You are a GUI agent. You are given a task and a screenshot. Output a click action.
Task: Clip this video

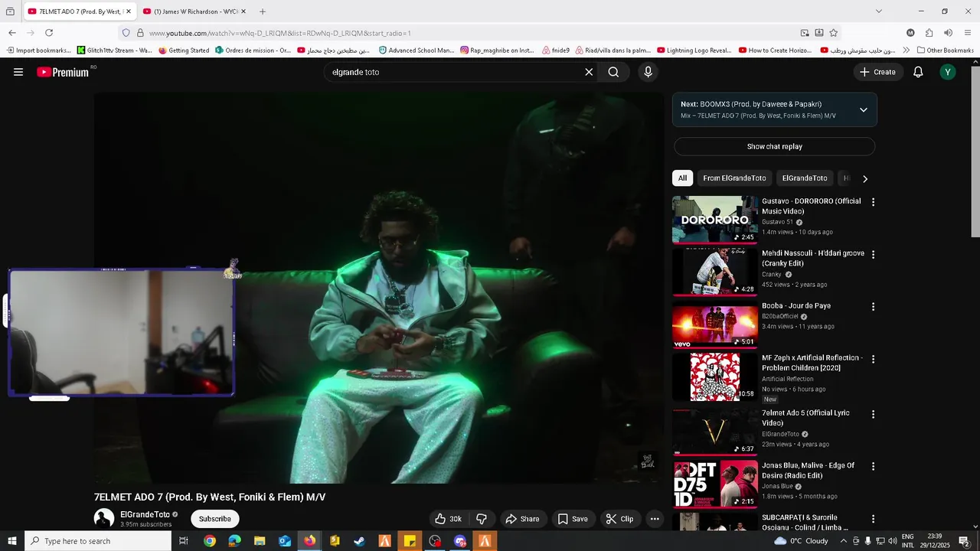[x=619, y=519]
